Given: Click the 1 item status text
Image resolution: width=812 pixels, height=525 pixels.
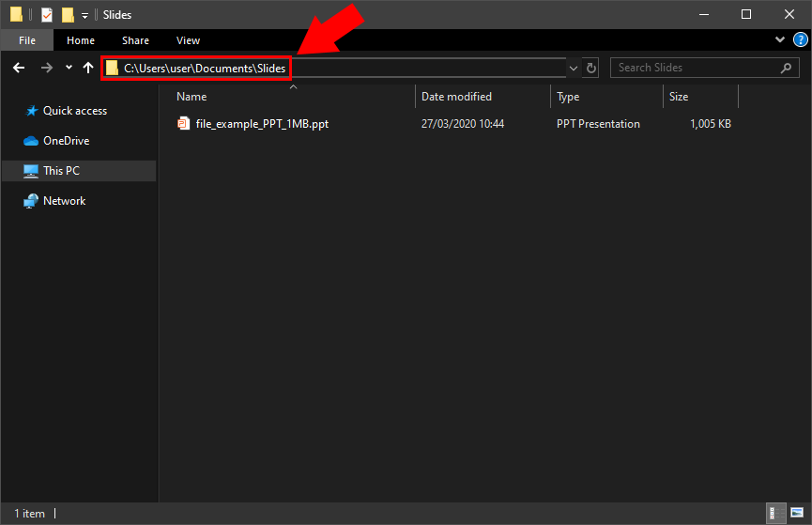Looking at the screenshot, I should pyautogui.click(x=29, y=514).
